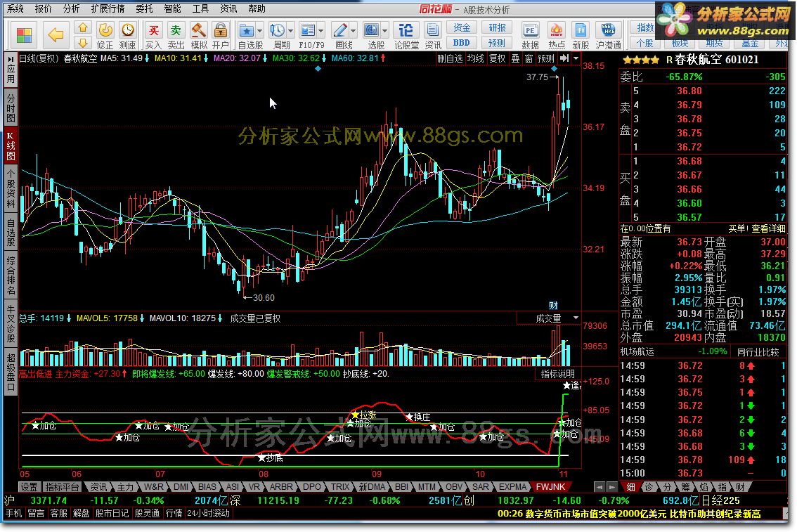This screenshot has width=797, height=532.
Task: Open 指标说明 indicator description
Action: (557, 374)
